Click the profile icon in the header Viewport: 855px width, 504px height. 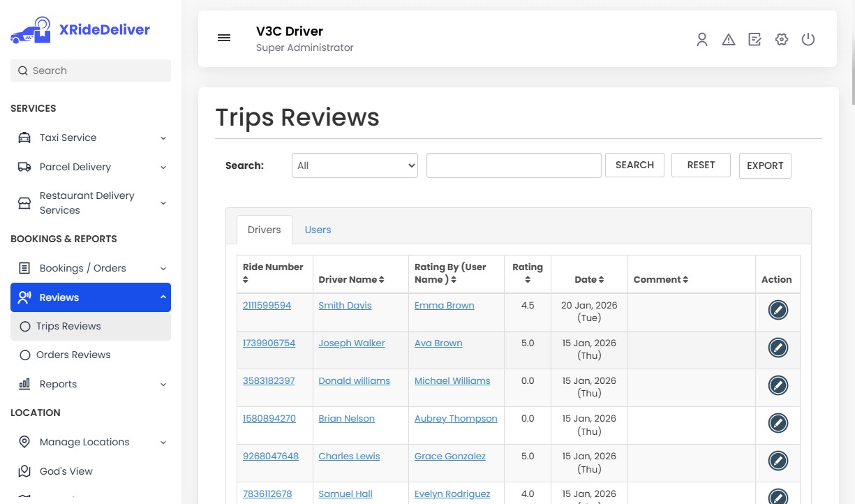coord(701,40)
